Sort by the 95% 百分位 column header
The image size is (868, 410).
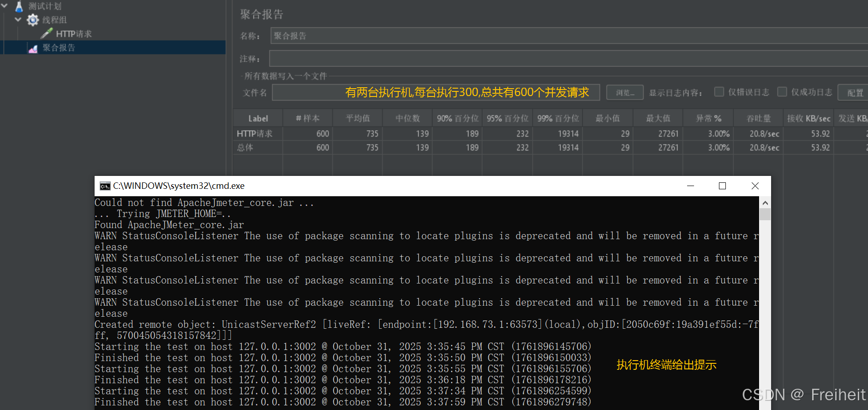pyautogui.click(x=508, y=119)
